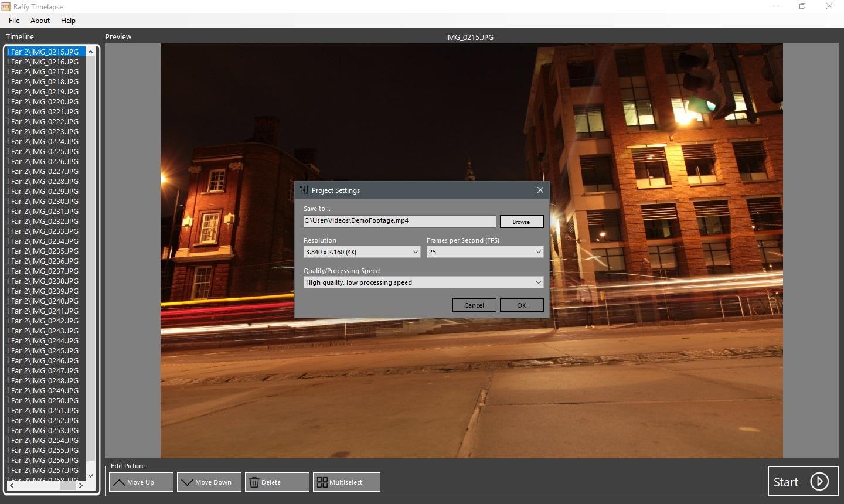Click the Project Settings sliders icon

click(x=304, y=190)
